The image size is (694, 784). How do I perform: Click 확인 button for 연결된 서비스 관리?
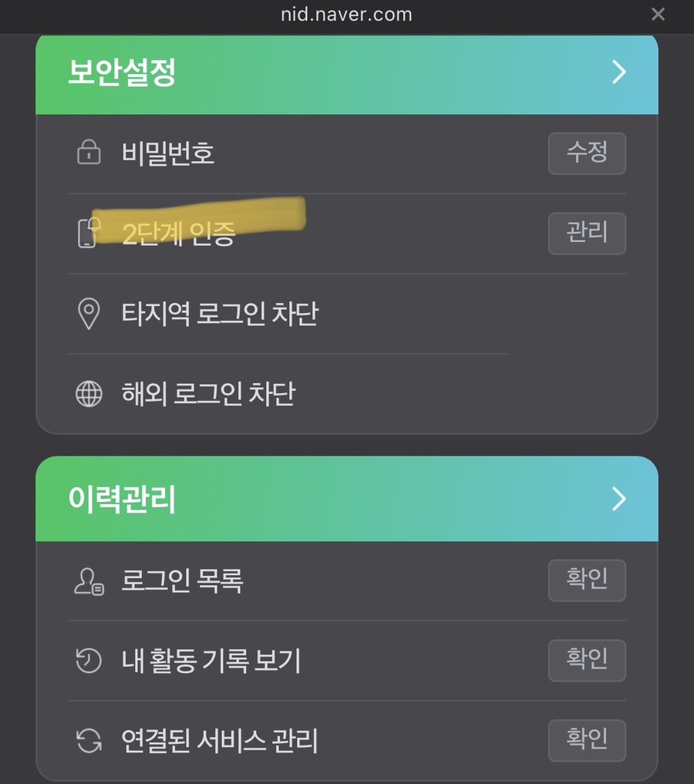(x=587, y=741)
